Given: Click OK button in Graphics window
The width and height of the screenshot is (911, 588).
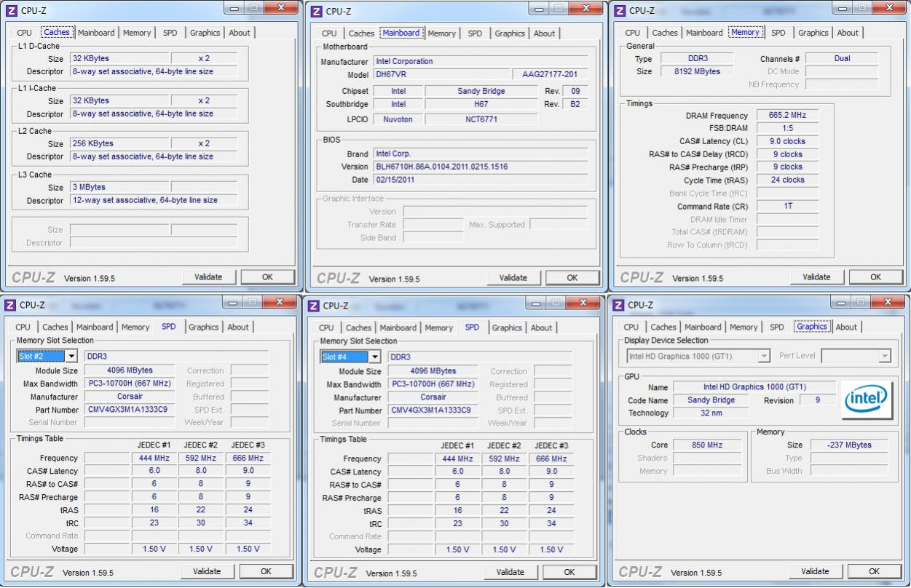Looking at the screenshot, I should click(874, 572).
